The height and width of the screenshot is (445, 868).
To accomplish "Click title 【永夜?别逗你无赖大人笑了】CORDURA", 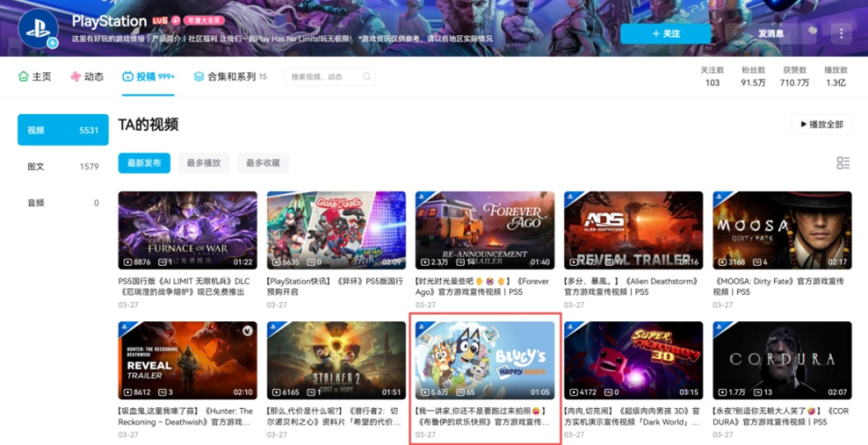I will (x=780, y=417).
